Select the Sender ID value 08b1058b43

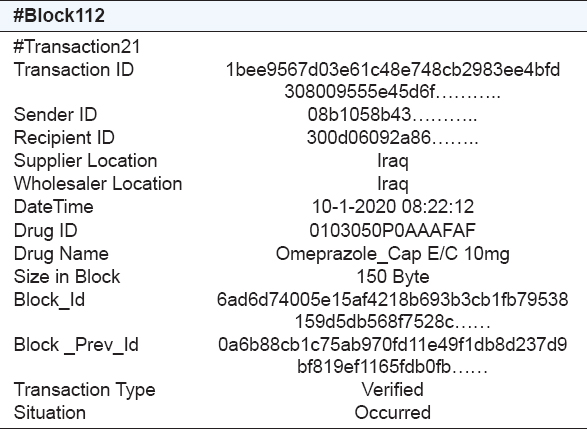(392, 115)
